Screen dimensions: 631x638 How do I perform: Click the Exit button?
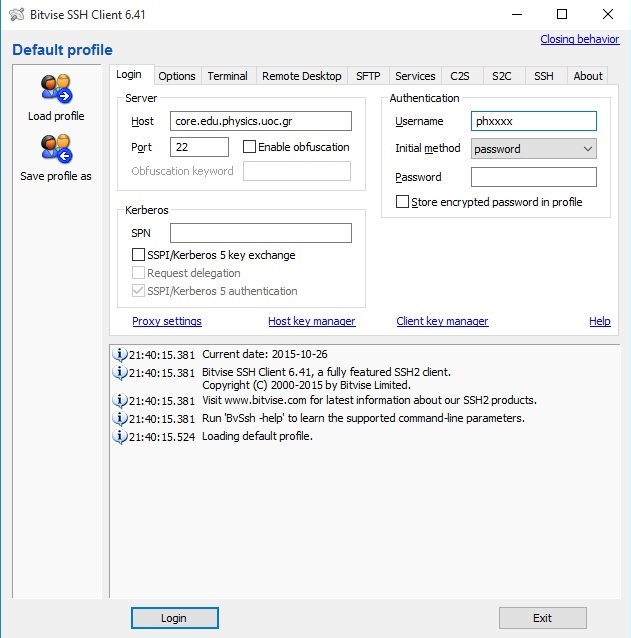(x=543, y=618)
